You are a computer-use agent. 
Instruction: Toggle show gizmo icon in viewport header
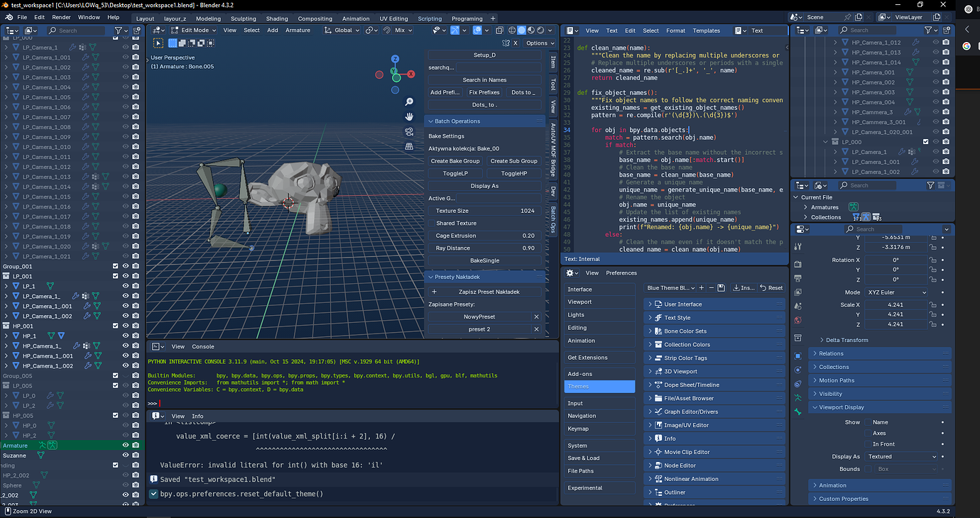pyautogui.click(x=454, y=31)
